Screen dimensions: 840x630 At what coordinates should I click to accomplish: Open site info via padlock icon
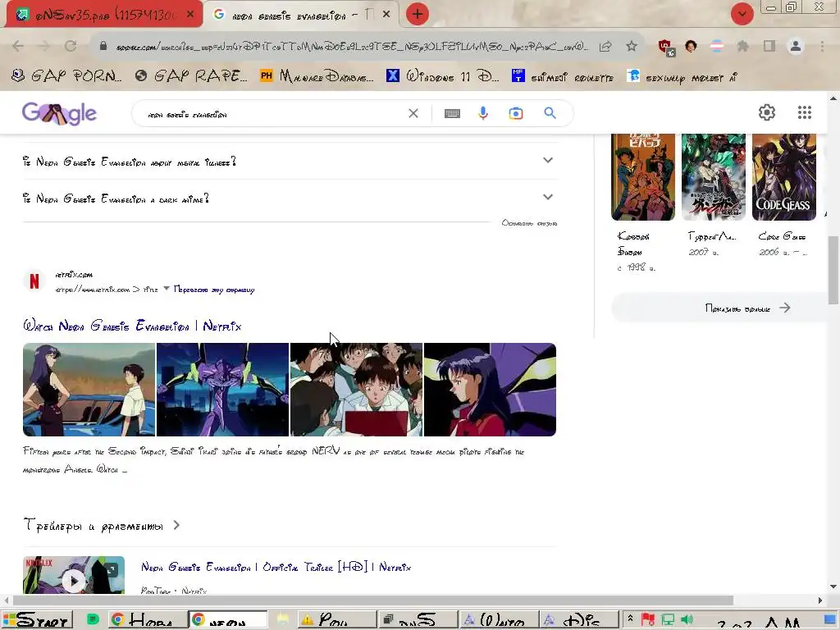coord(103,46)
